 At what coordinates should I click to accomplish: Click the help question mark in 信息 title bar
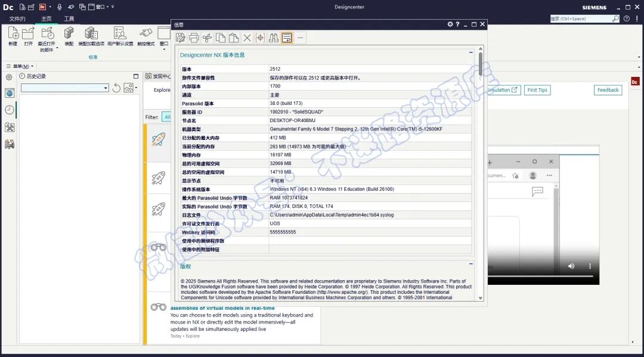click(x=457, y=24)
